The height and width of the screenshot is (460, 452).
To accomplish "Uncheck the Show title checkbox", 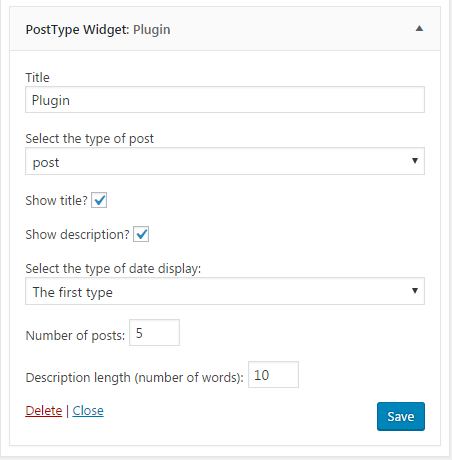I will 99,200.
